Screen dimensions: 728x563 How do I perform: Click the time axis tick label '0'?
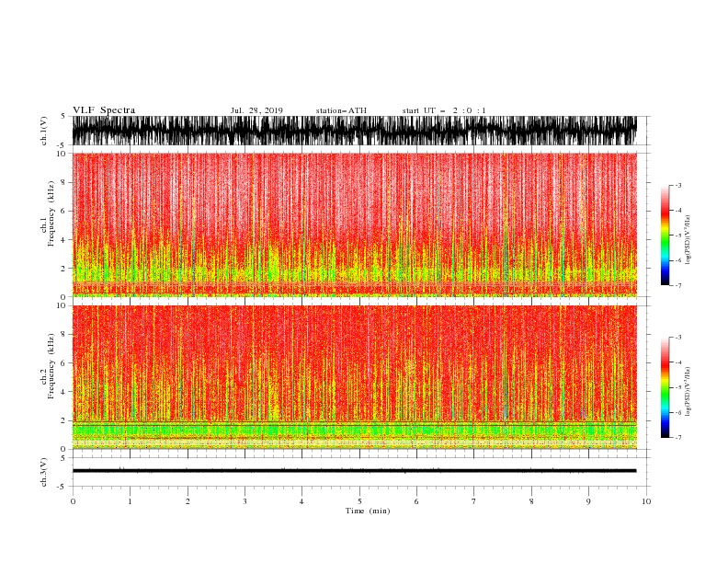pos(73,501)
